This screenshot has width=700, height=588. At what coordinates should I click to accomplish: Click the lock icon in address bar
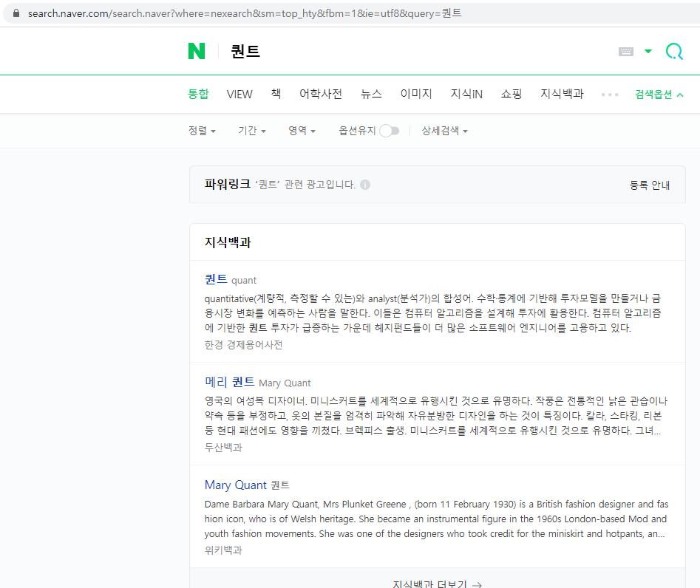coord(16,13)
